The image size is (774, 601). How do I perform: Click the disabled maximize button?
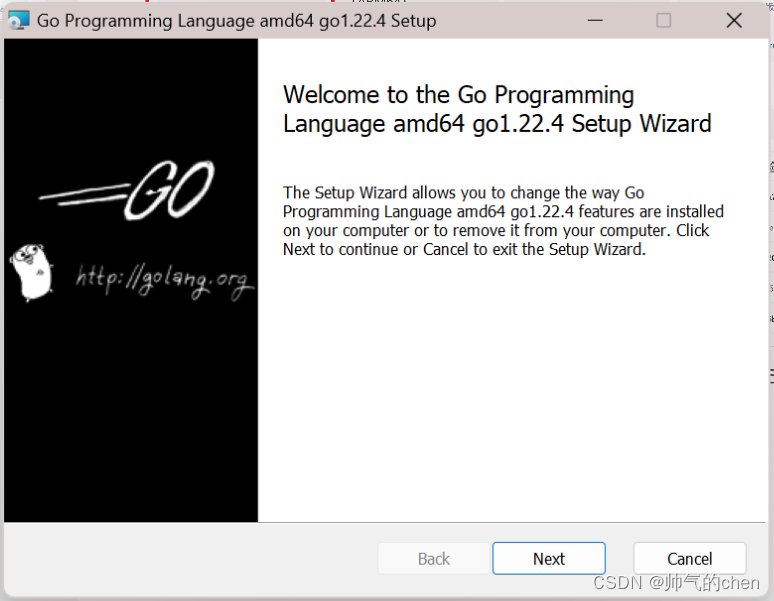tap(663, 20)
